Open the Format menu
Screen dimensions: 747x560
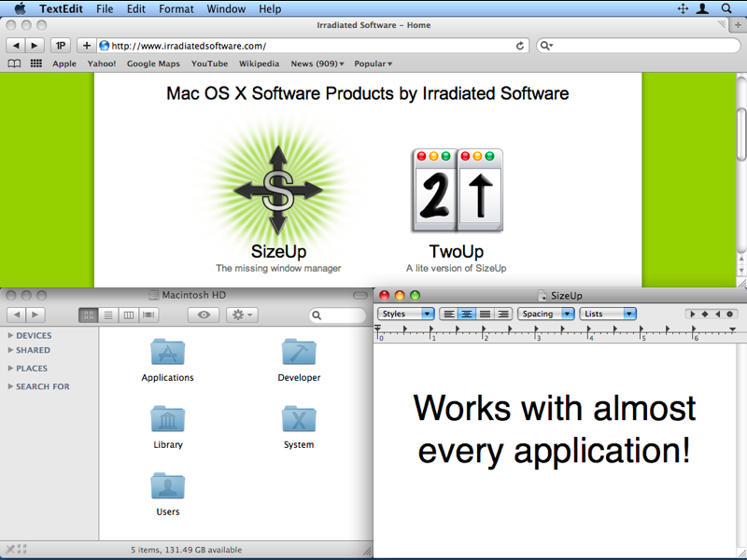coord(176,8)
